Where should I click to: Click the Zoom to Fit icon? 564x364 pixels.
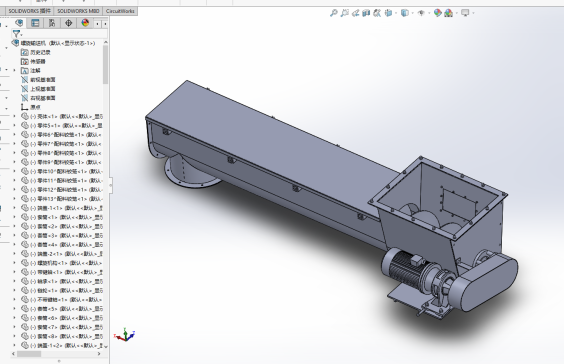click(333, 13)
